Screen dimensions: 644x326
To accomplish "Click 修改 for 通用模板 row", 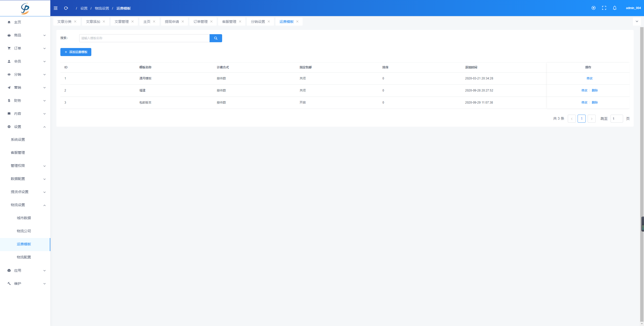I will [x=589, y=78].
